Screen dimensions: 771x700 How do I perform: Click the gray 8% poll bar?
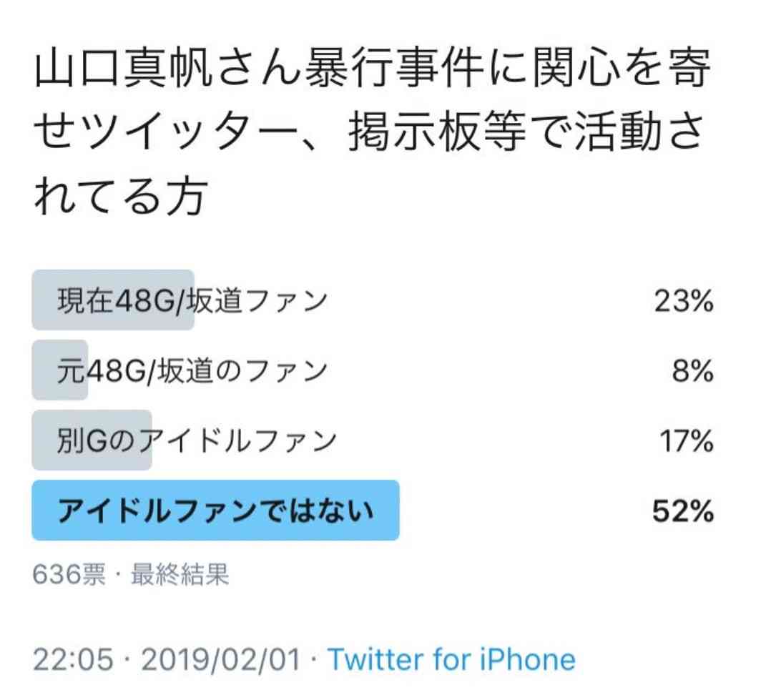[60, 370]
